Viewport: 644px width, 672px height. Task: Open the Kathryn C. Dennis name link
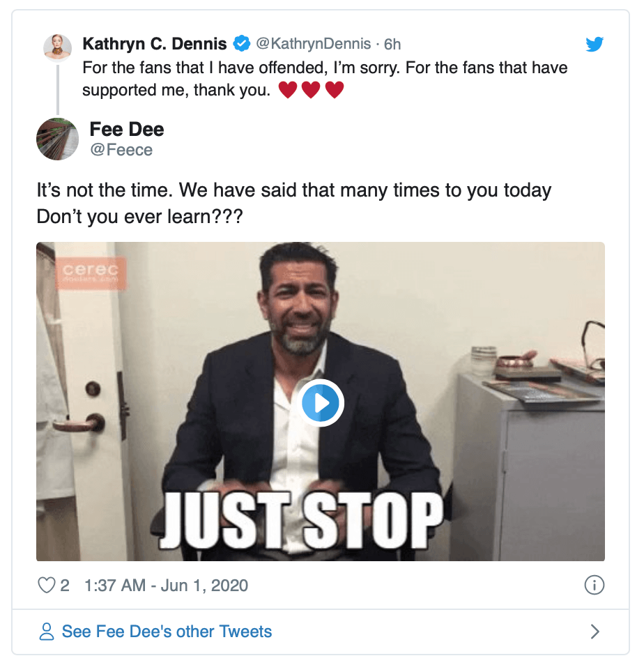pos(154,44)
